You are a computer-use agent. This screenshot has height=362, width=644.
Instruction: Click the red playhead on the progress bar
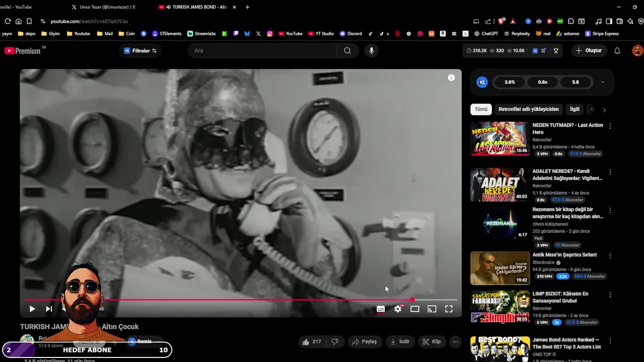click(413, 300)
